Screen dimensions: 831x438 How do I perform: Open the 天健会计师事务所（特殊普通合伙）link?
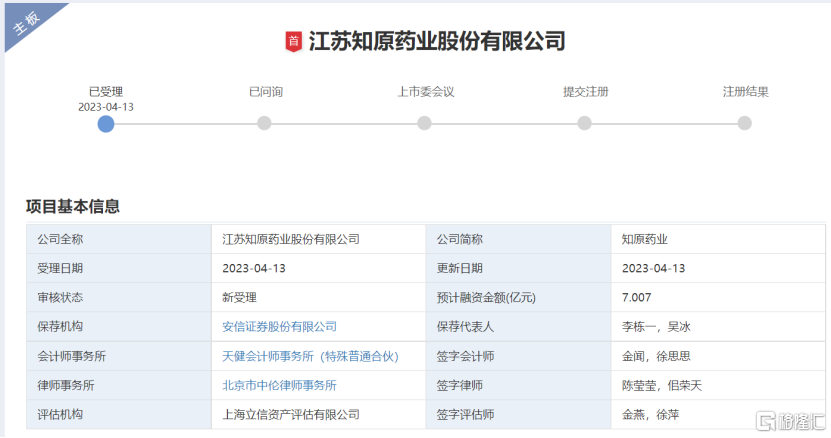pos(310,356)
